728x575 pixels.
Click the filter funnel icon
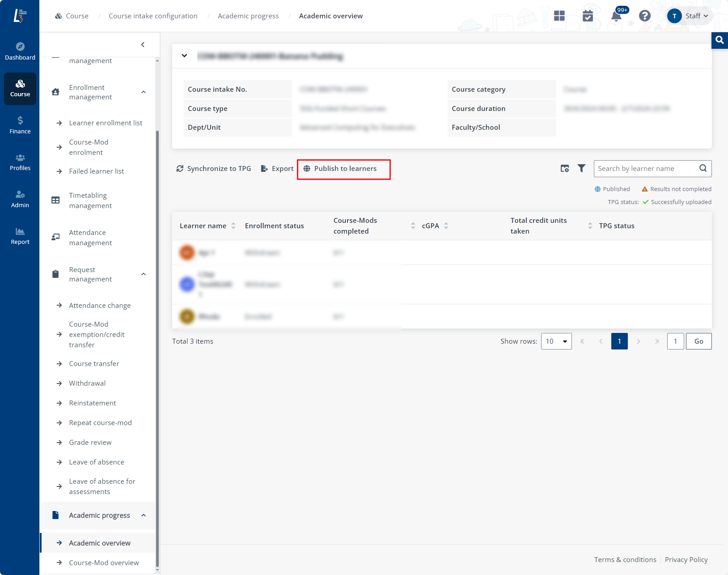[581, 168]
